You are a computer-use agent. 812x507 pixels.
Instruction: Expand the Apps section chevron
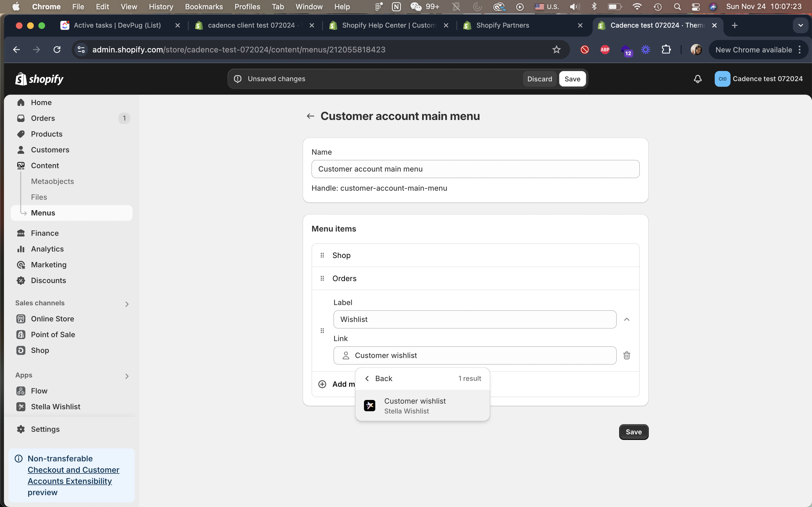(x=127, y=376)
